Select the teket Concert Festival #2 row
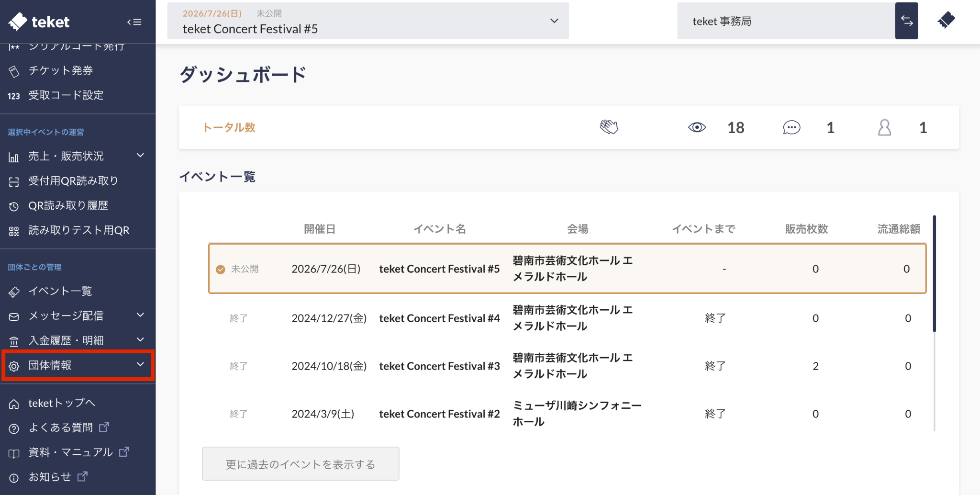980x495 pixels. (x=567, y=414)
